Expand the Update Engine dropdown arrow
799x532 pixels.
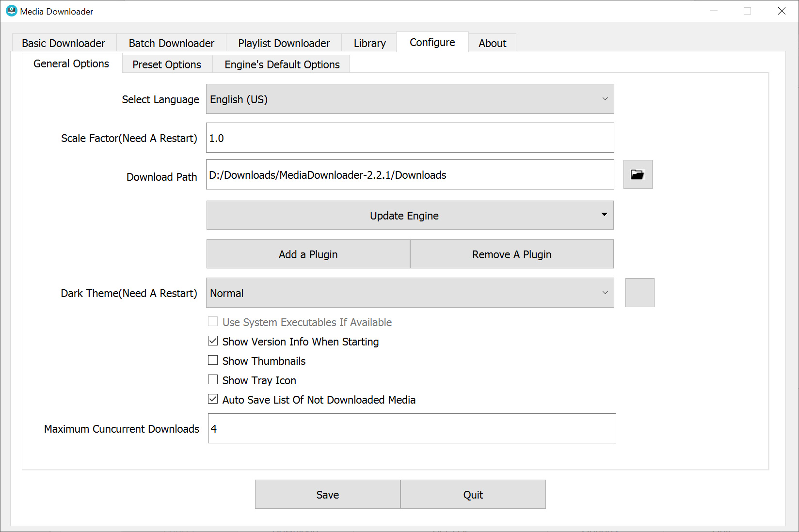point(604,215)
